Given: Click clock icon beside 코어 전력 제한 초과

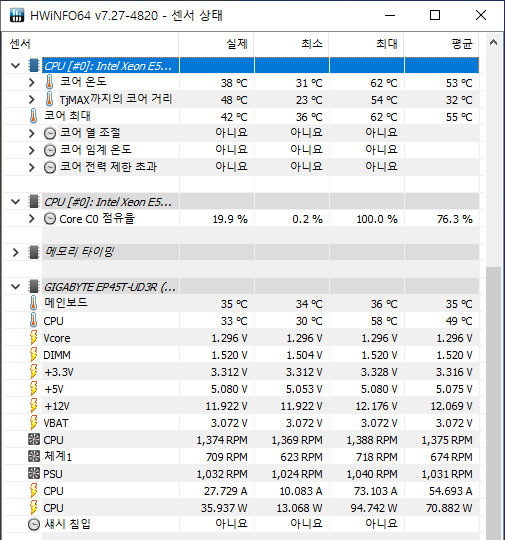Looking at the screenshot, I should point(50,167).
